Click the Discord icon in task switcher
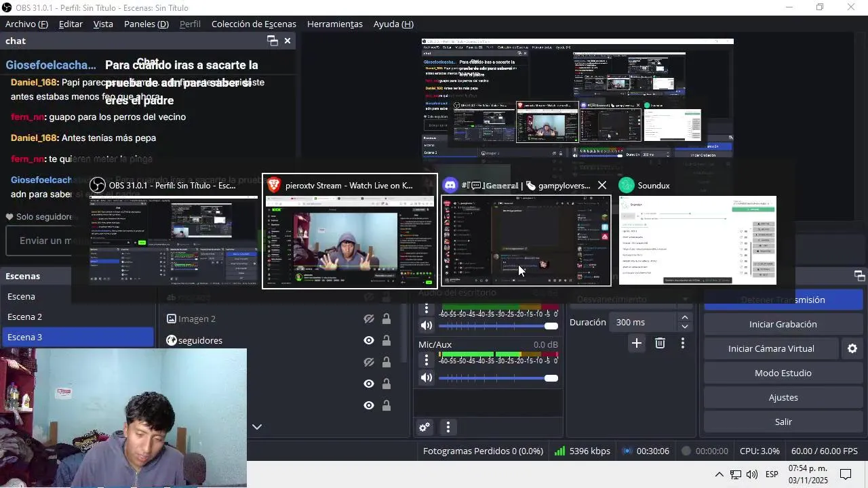The image size is (868, 488). tap(450, 185)
